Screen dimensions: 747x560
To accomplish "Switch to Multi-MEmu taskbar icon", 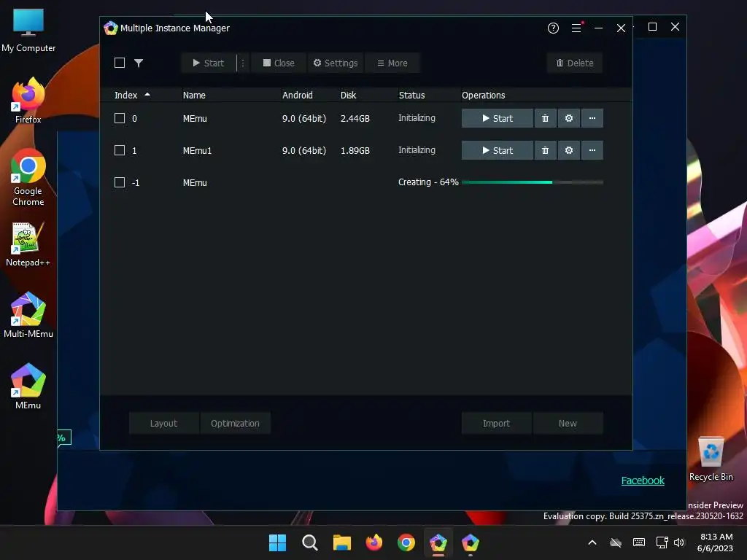I will pos(438,542).
